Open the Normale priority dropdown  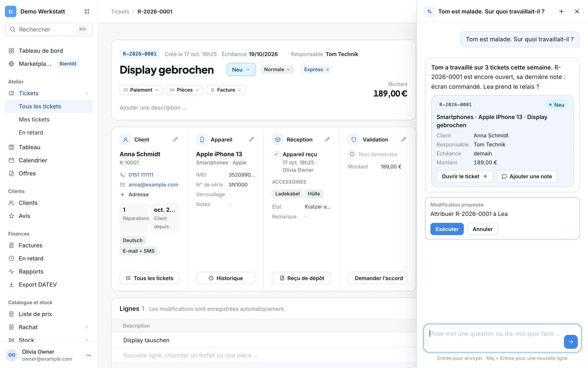click(x=277, y=69)
